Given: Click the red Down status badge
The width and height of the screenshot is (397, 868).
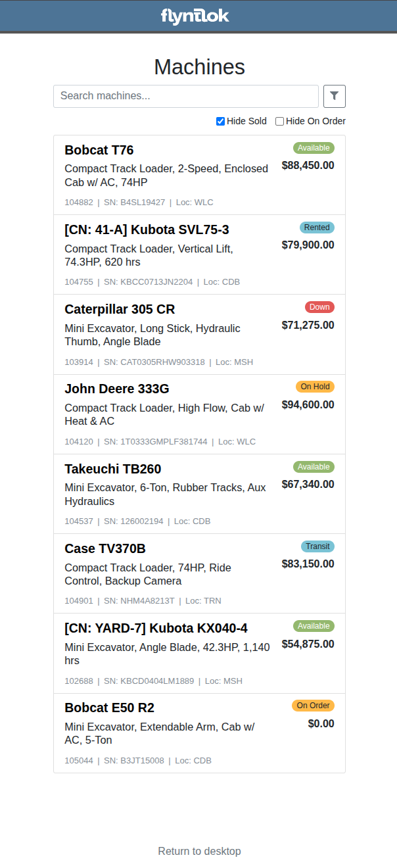Looking at the screenshot, I should 319,307.
